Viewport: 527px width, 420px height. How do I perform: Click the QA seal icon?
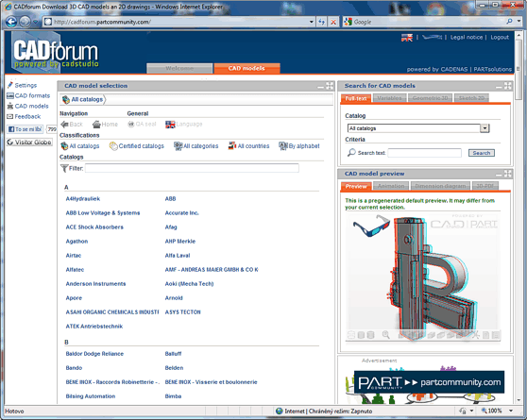point(131,124)
